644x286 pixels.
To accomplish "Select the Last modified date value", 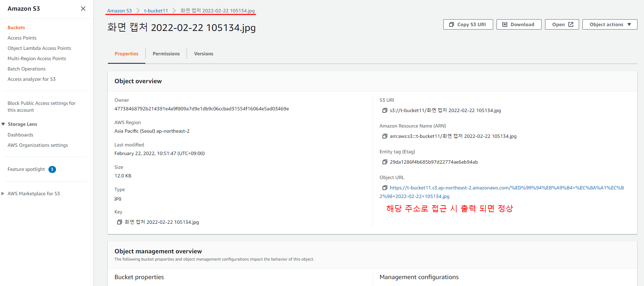I will click(x=159, y=153).
